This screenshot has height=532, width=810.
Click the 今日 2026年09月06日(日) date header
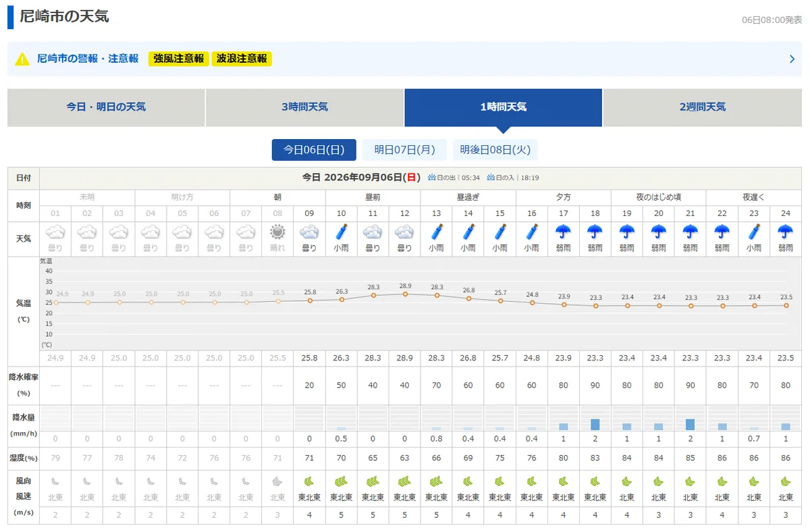(362, 178)
